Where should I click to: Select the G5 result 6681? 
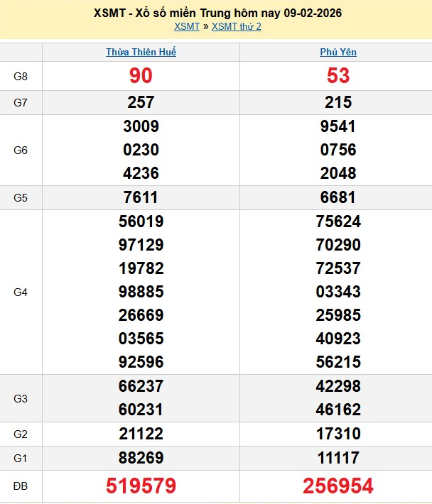point(338,198)
